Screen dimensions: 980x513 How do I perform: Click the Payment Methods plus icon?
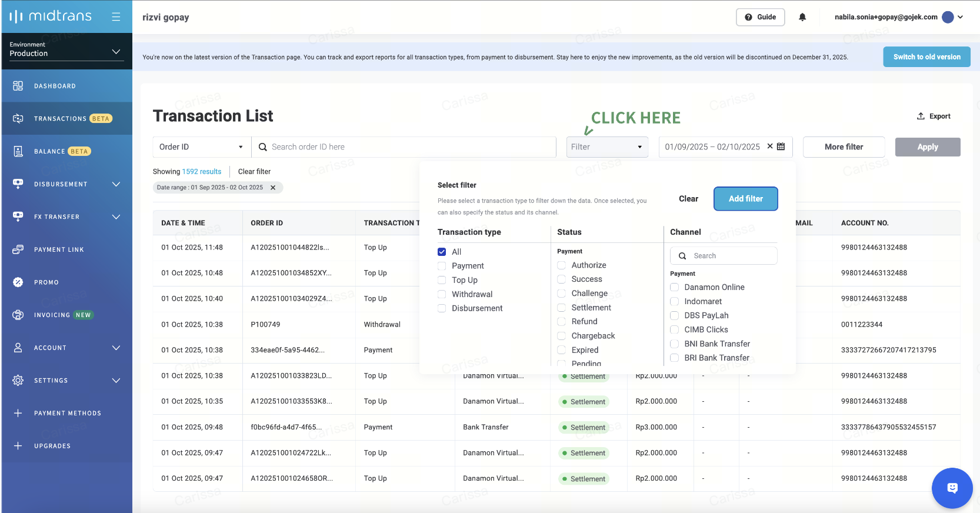pyautogui.click(x=18, y=413)
